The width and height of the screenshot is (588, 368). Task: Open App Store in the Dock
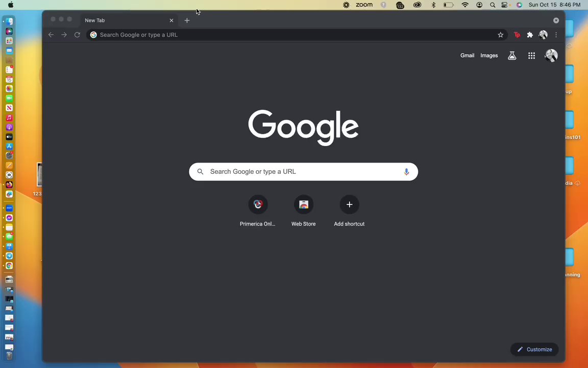click(9, 147)
